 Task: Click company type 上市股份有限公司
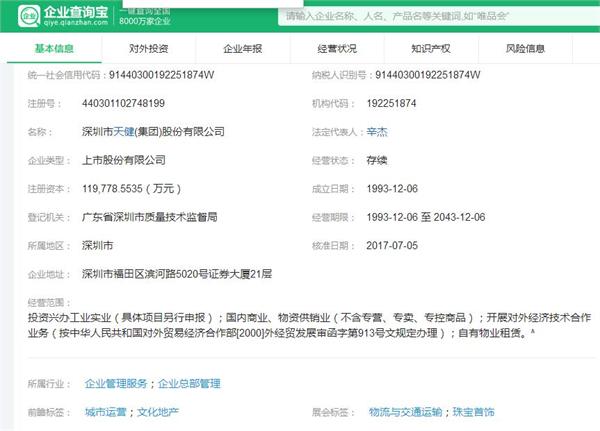click(124, 160)
